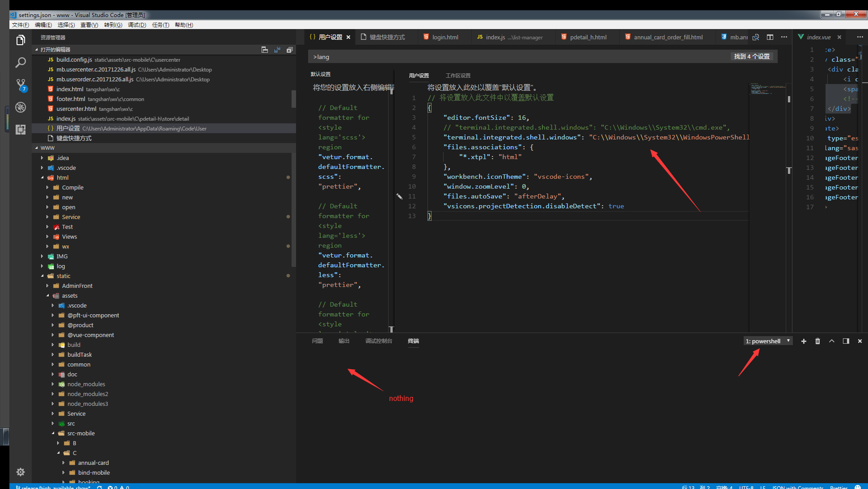Toggle visibility of 输出 panel
The width and height of the screenshot is (868, 489).
[x=344, y=341]
